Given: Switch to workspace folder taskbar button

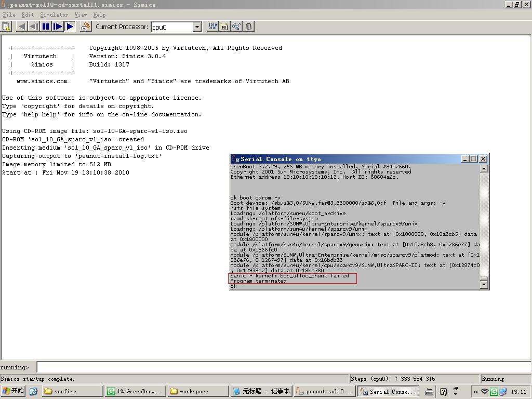Looking at the screenshot, I should [x=198, y=392].
